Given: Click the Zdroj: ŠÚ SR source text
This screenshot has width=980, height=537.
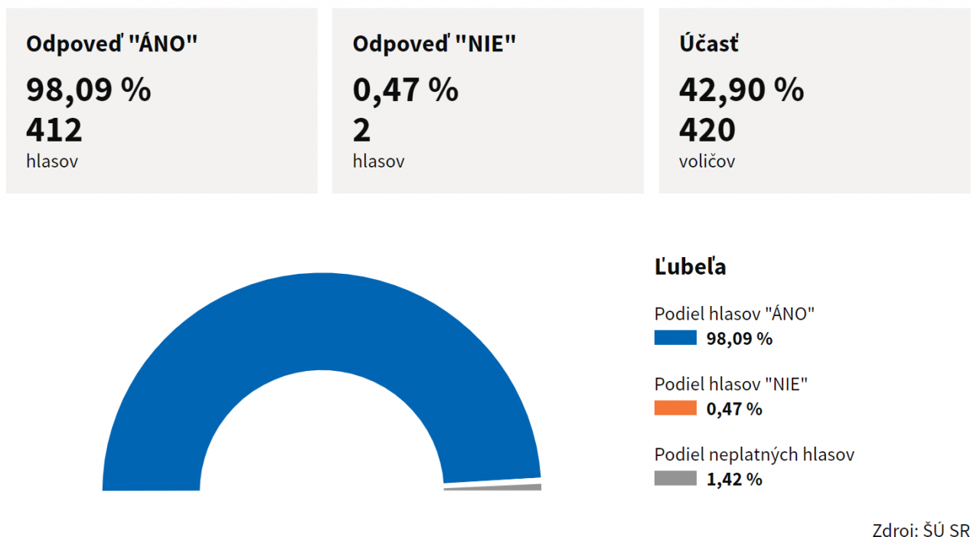Looking at the screenshot, I should point(921,530).
